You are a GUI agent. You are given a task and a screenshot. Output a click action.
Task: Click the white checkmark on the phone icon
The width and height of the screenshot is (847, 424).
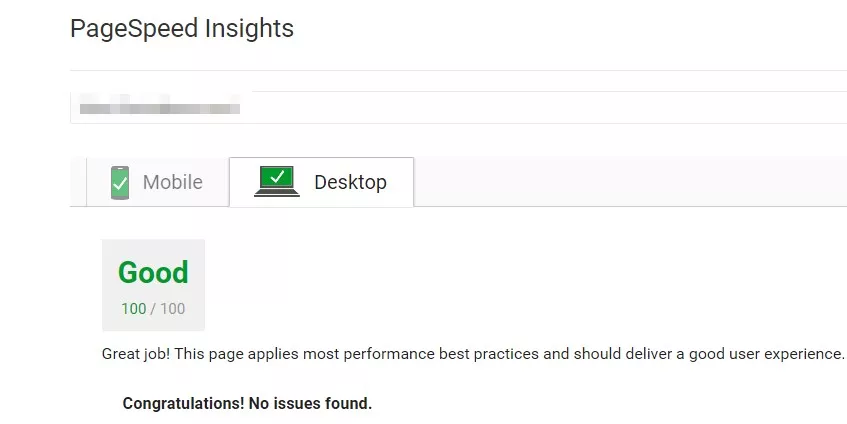(x=120, y=185)
